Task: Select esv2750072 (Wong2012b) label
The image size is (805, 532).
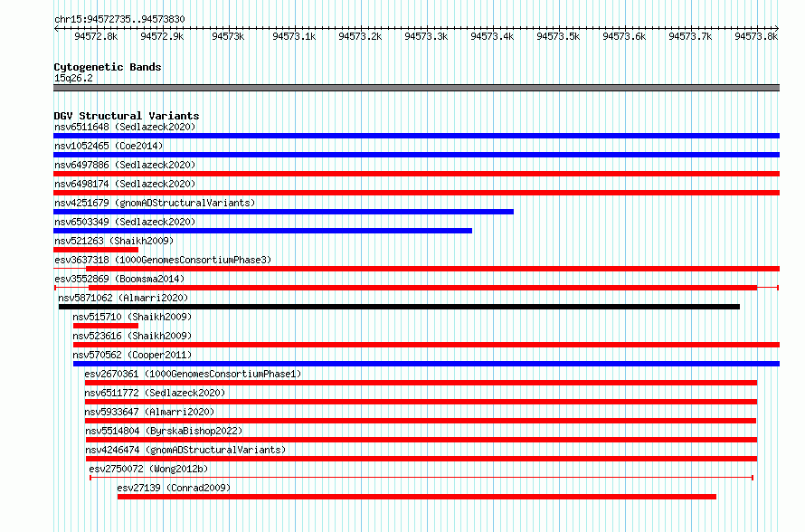Action: click(148, 469)
